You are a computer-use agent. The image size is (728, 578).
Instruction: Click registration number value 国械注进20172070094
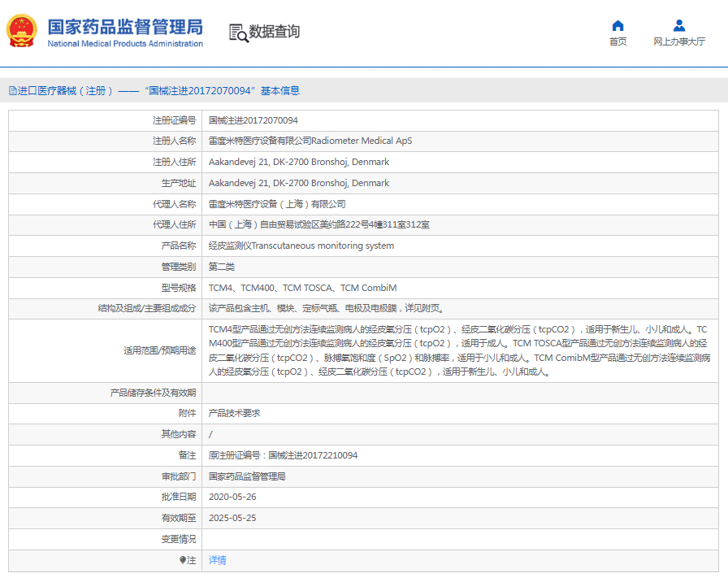[253, 120]
